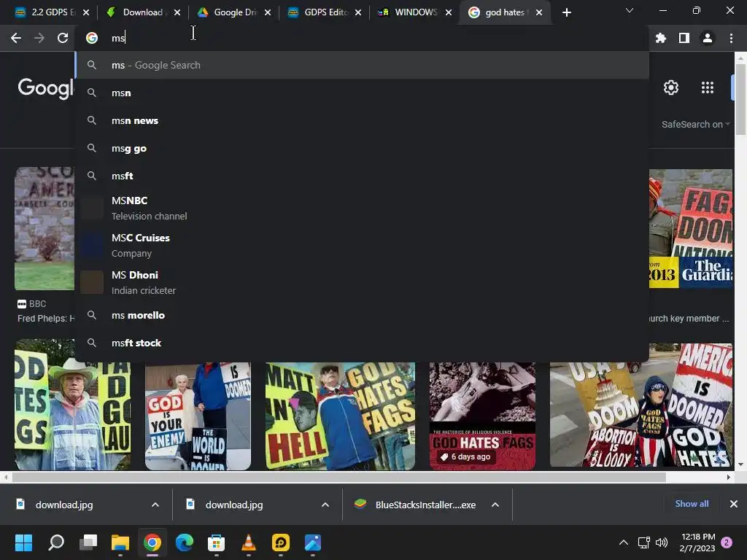Open the taskbar clock and date

[x=697, y=542]
